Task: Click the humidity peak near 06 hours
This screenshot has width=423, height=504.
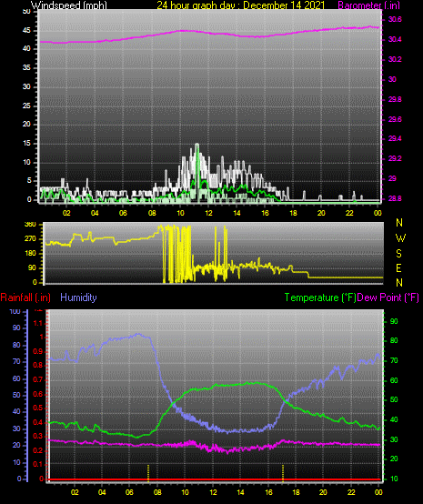Action: tap(138, 334)
